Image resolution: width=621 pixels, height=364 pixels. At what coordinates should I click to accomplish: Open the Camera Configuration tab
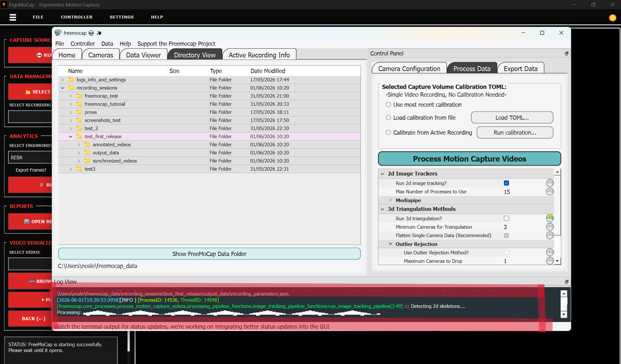click(x=409, y=68)
